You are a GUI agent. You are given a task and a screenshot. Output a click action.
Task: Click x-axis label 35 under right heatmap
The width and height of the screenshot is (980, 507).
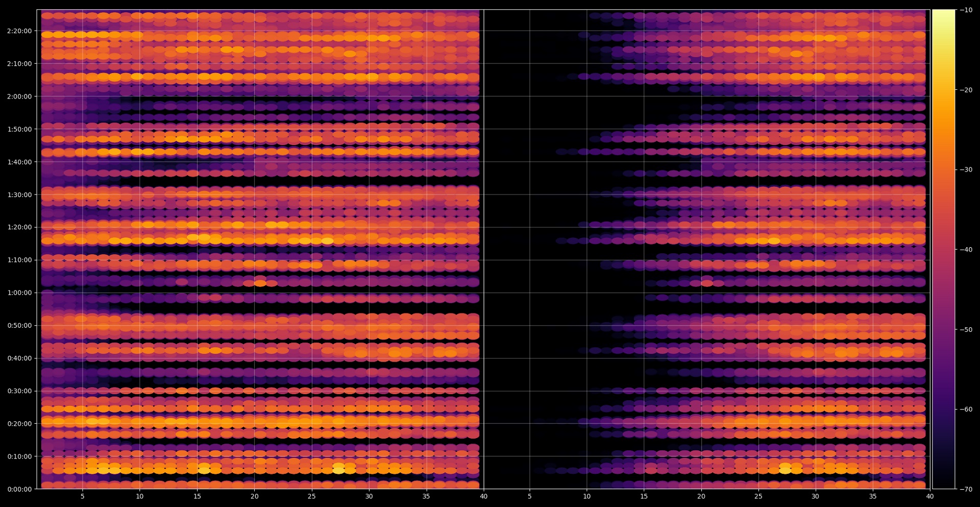(873, 496)
